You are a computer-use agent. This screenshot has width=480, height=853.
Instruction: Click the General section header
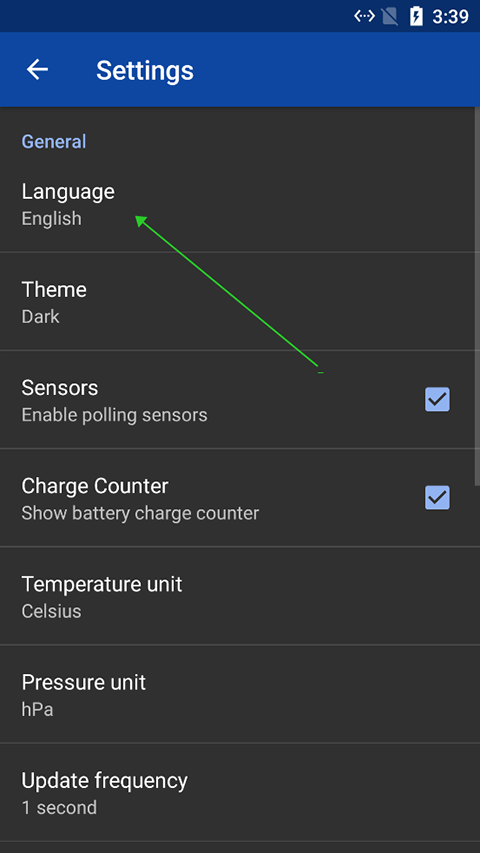54,141
